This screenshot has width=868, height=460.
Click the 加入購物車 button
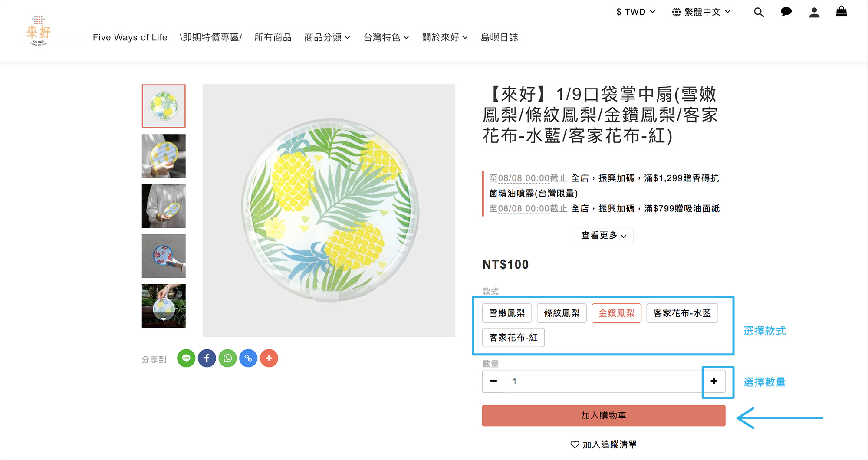(x=603, y=416)
